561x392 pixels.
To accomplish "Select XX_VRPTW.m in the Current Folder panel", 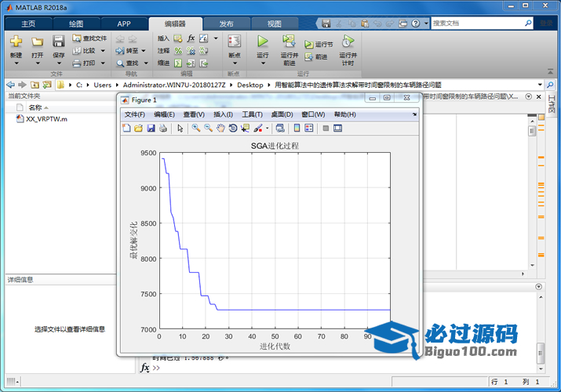I will [x=46, y=119].
